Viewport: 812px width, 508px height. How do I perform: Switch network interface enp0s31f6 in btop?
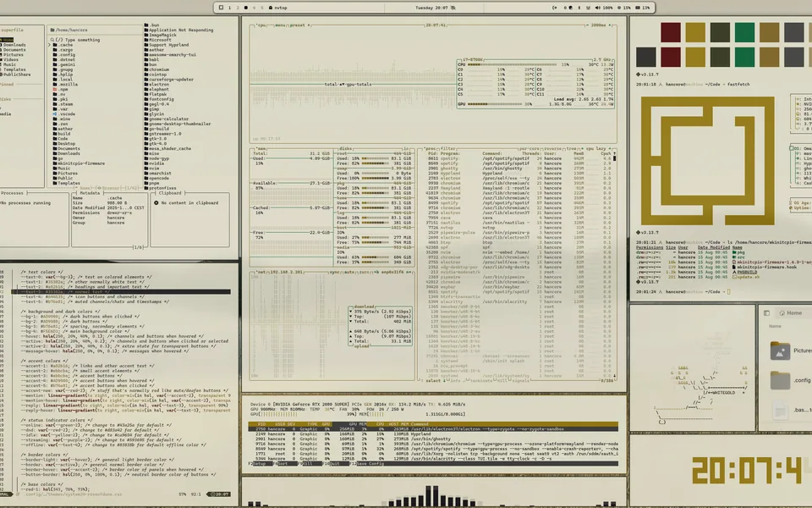point(393,272)
